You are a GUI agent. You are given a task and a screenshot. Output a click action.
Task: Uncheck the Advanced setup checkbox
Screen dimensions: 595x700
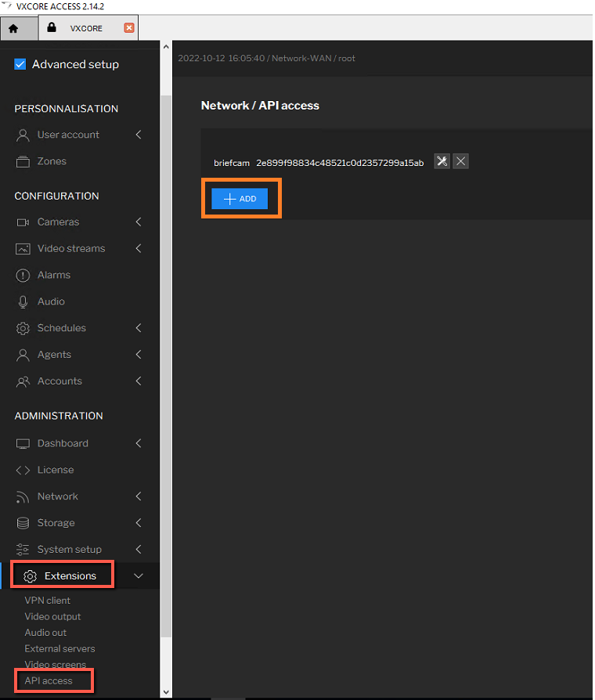pos(20,64)
